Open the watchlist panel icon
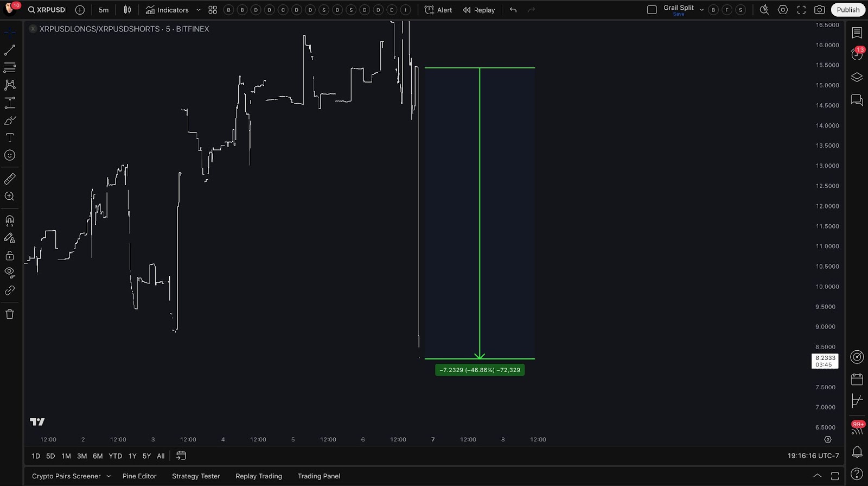 click(x=857, y=33)
